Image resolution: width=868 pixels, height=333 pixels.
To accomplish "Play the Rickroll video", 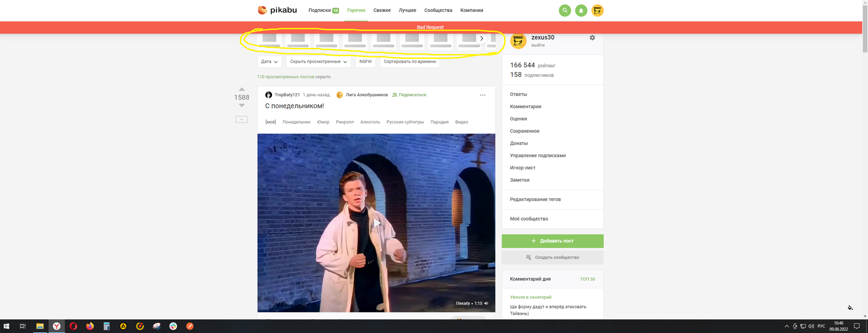I will (376, 223).
